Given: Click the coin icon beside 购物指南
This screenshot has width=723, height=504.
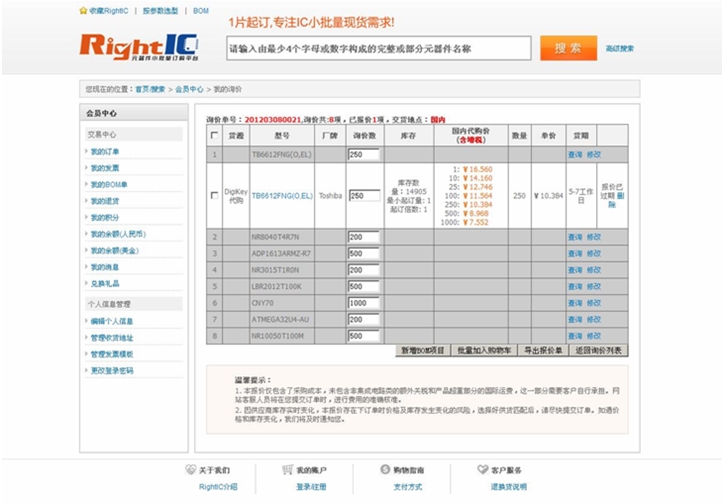Looking at the screenshot, I should pos(385,469).
